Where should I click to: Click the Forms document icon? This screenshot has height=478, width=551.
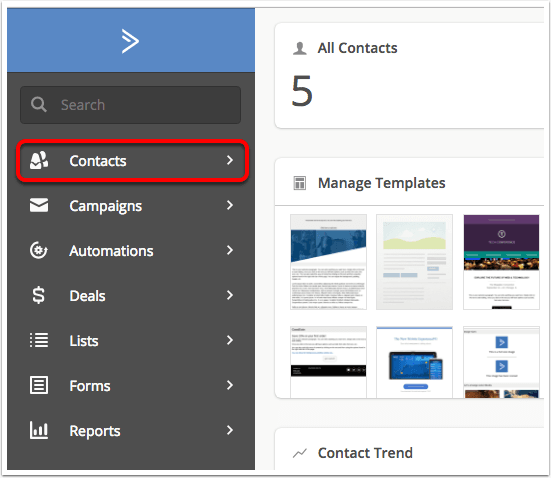(x=39, y=385)
